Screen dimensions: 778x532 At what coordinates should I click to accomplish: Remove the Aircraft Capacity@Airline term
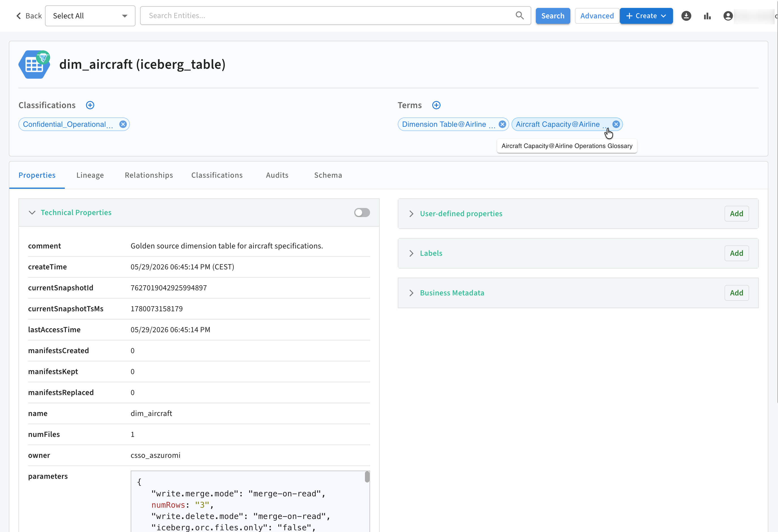pos(616,124)
